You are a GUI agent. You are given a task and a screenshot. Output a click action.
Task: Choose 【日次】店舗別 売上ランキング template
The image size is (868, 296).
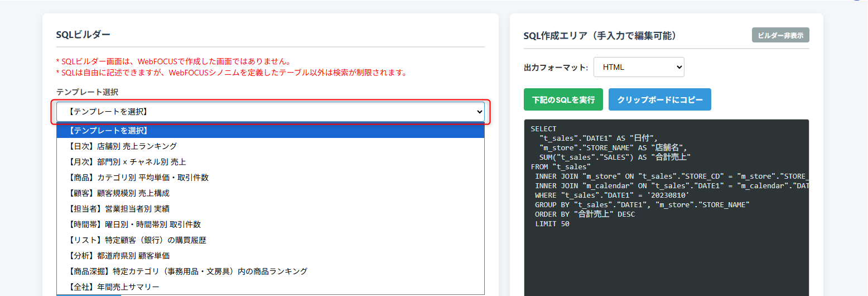pyautogui.click(x=270, y=146)
